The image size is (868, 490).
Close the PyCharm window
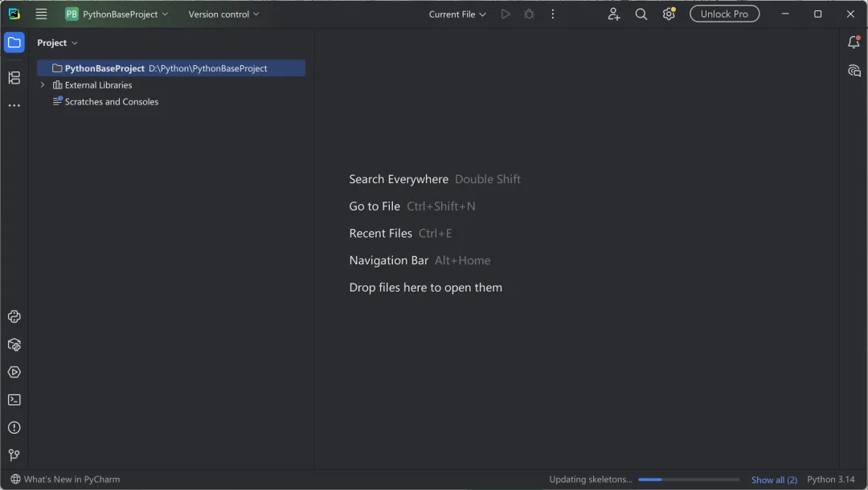coord(850,14)
